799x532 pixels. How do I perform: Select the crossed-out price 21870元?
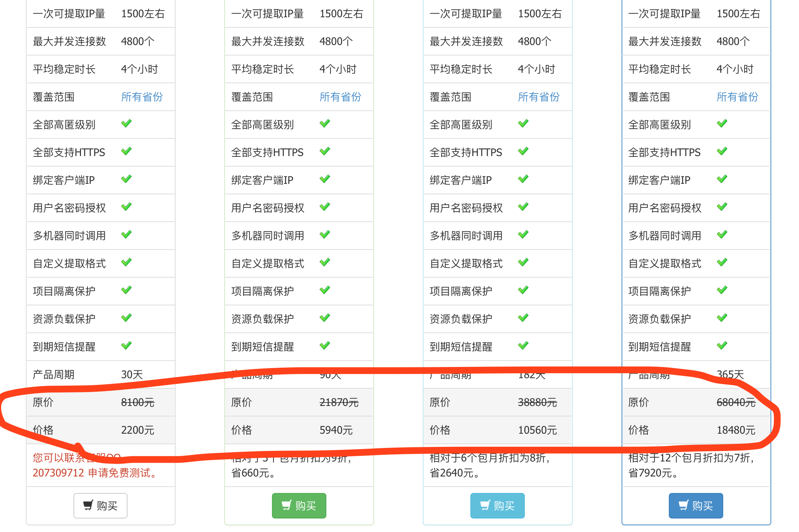pyautogui.click(x=339, y=402)
